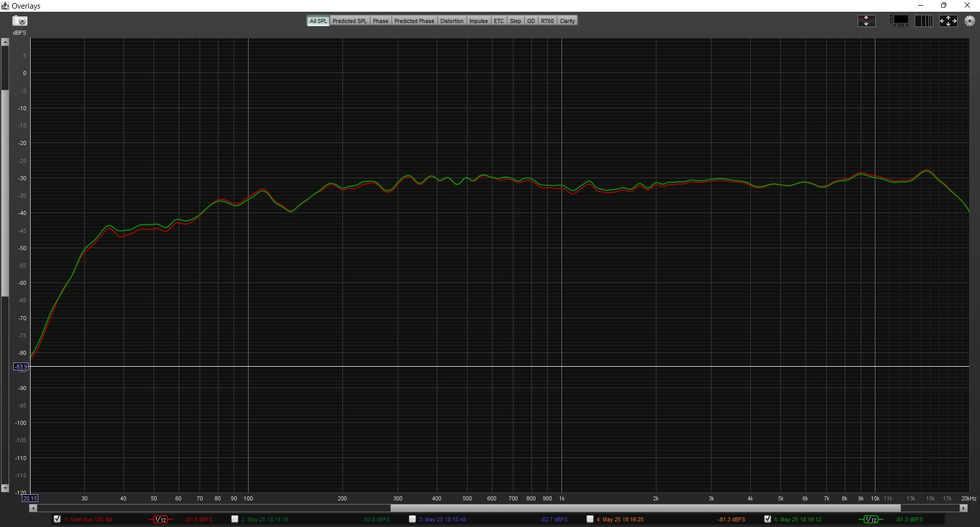Click the vertical scrollbar up arrow
This screenshot has width=980, height=527.
[5, 42]
